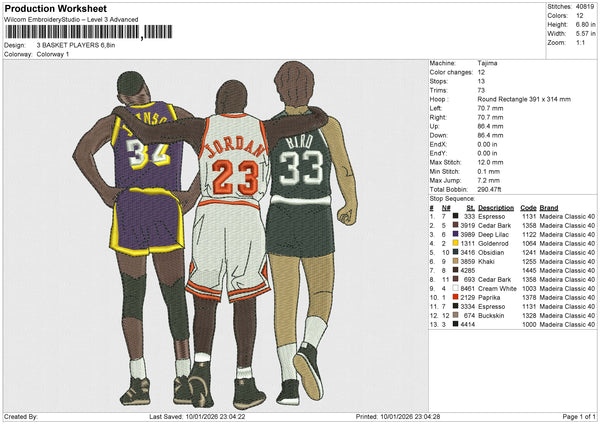Click the Max Jump value 7.2 mm

point(489,180)
